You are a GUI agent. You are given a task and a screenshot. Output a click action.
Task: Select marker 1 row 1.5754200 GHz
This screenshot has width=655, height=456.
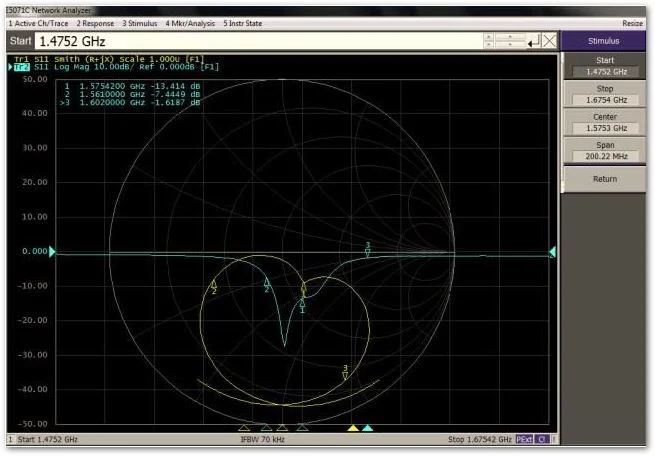[x=132, y=86]
